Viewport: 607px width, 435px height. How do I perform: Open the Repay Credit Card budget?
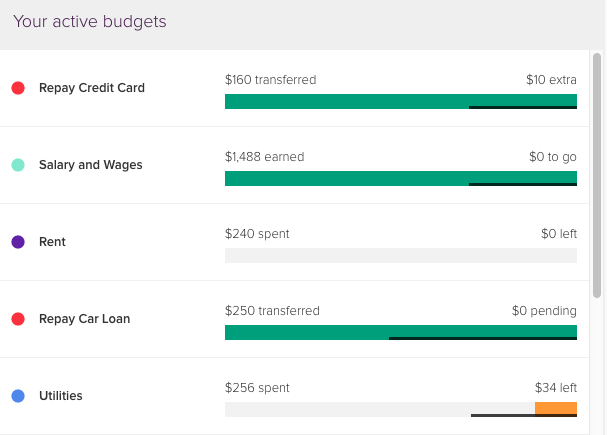[91, 88]
